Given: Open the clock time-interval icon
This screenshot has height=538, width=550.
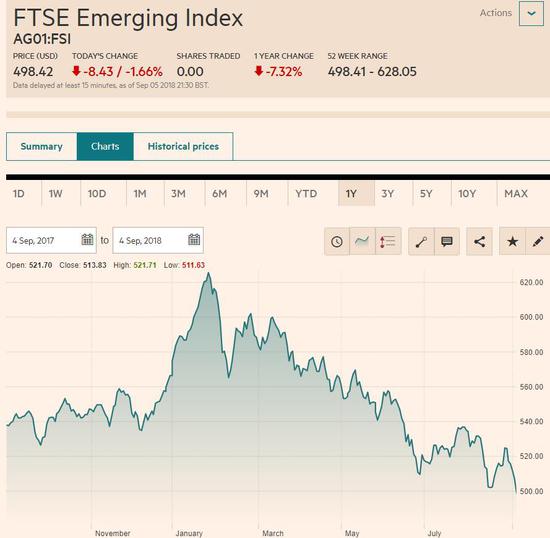Looking at the screenshot, I should point(337,241).
